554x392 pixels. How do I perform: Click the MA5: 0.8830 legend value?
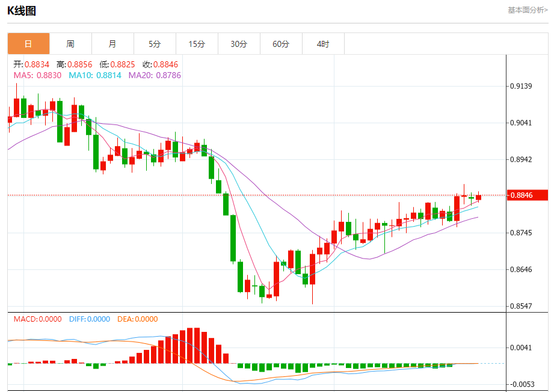coord(37,75)
